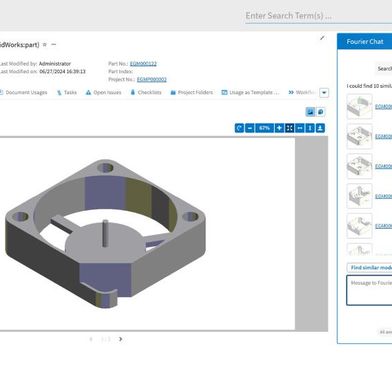Fit preview to height with vertical arrows icon
Screen dimensions: 392x392
coord(310,128)
